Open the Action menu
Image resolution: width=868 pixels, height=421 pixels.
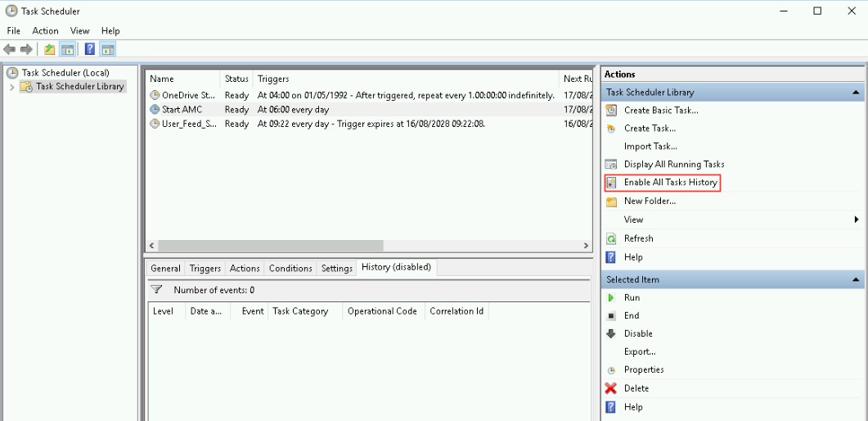coord(45,31)
